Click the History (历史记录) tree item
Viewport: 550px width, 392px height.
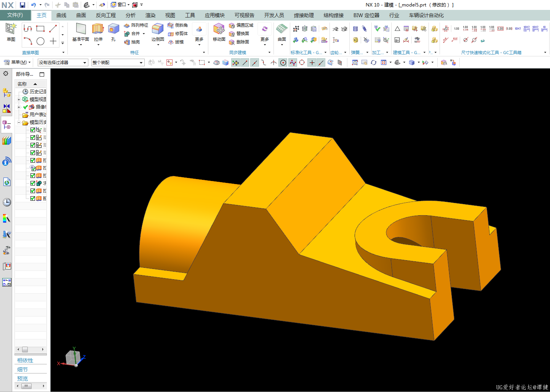(x=35, y=92)
